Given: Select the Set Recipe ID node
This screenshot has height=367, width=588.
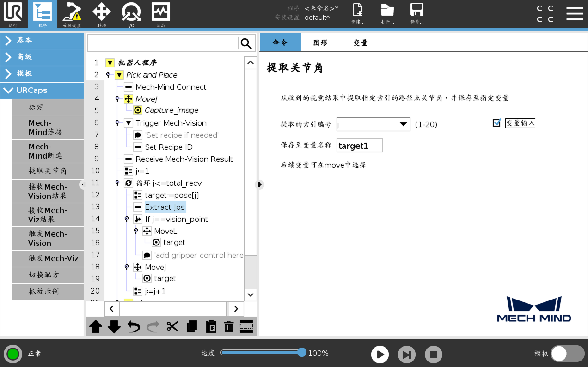Looking at the screenshot, I should click(x=169, y=147).
